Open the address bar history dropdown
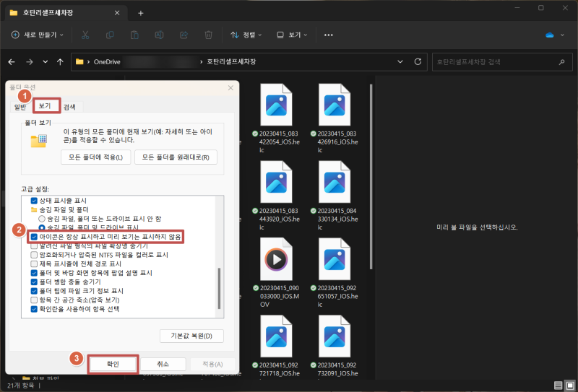Image resolution: width=578 pixels, height=392 pixels. (x=400, y=62)
